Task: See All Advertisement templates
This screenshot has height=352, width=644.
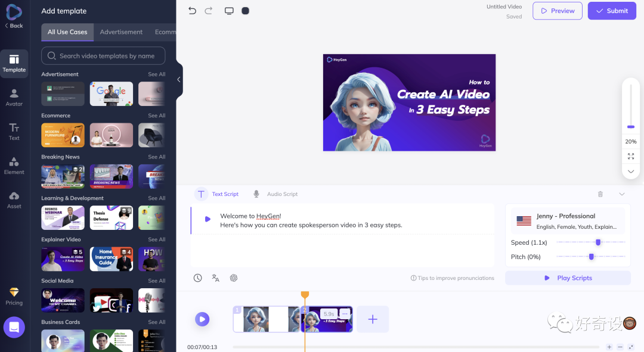Action: coord(157,74)
